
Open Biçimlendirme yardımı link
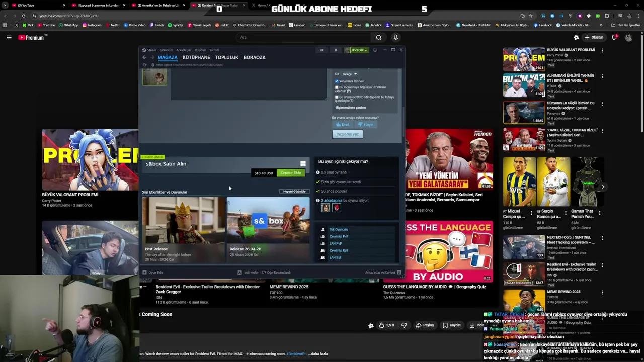pos(351,108)
